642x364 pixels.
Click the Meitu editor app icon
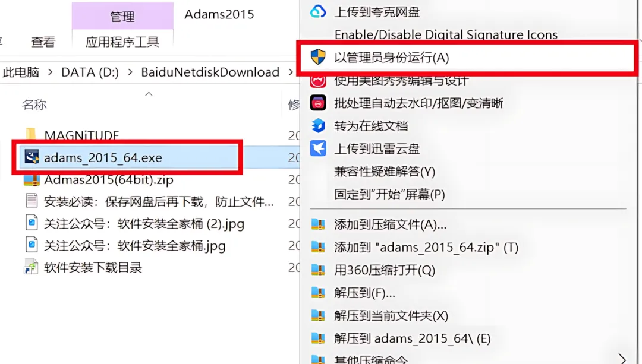pyautogui.click(x=317, y=81)
